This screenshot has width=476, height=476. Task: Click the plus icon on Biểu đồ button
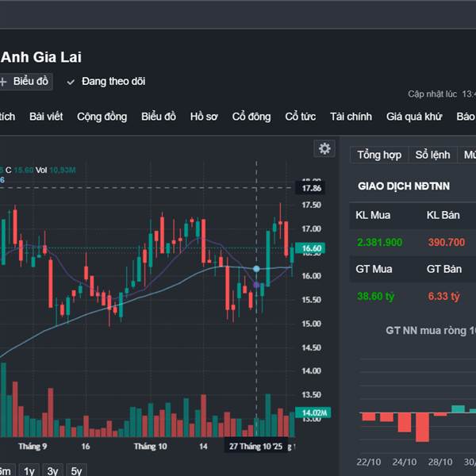(3, 82)
